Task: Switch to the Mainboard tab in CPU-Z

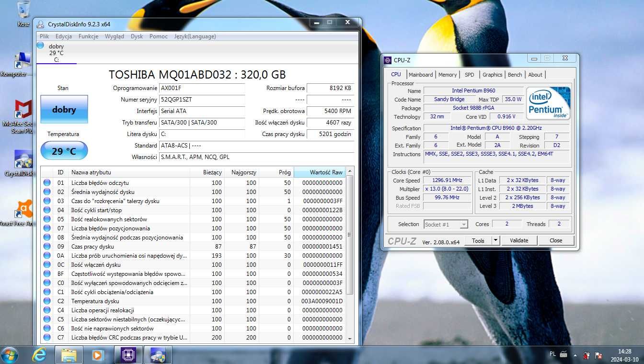Action: click(421, 75)
